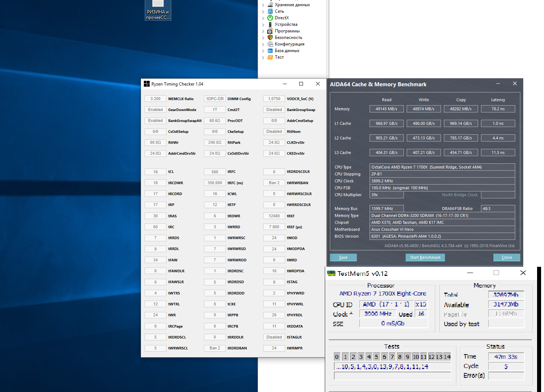Click Start Benchmark in AIDA64
This screenshot has width=544, height=392.
425,257
